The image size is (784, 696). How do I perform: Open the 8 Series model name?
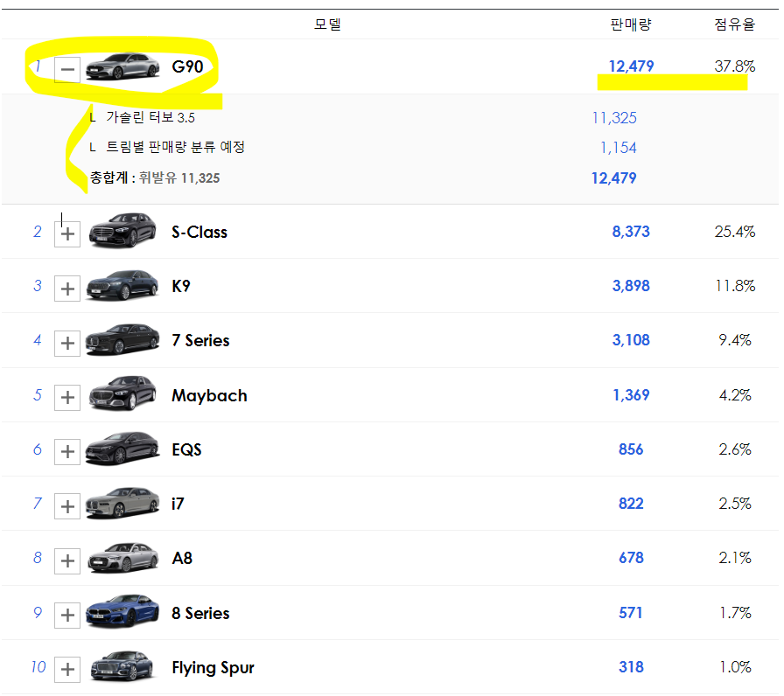(200, 614)
